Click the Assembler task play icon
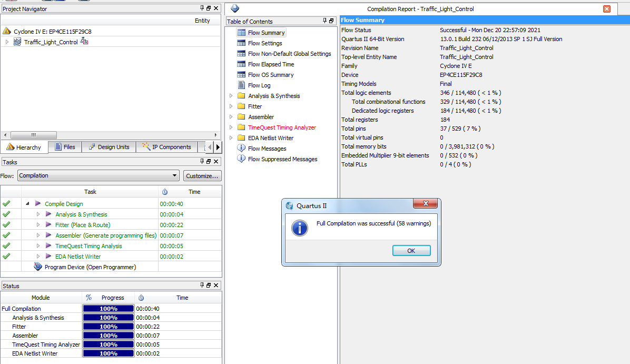Image resolution: width=630 pixels, height=364 pixels. tap(48, 235)
